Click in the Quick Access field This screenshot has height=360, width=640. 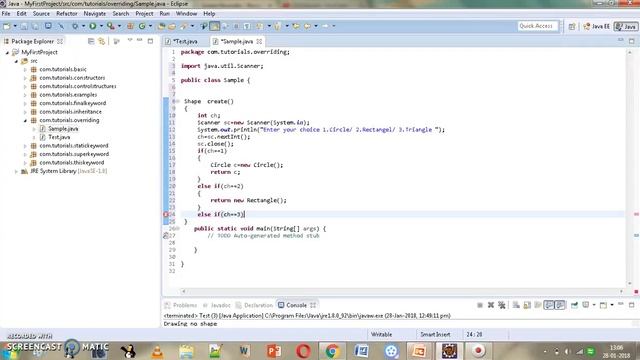click(x=537, y=26)
